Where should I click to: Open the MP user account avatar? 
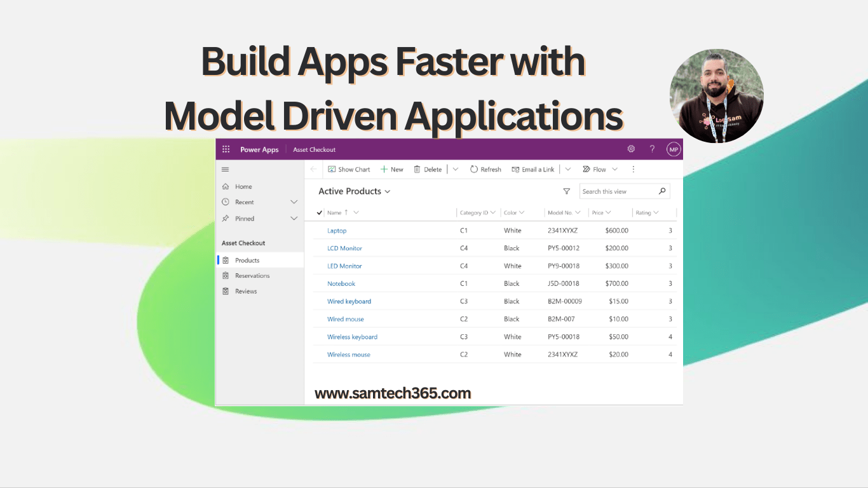674,149
